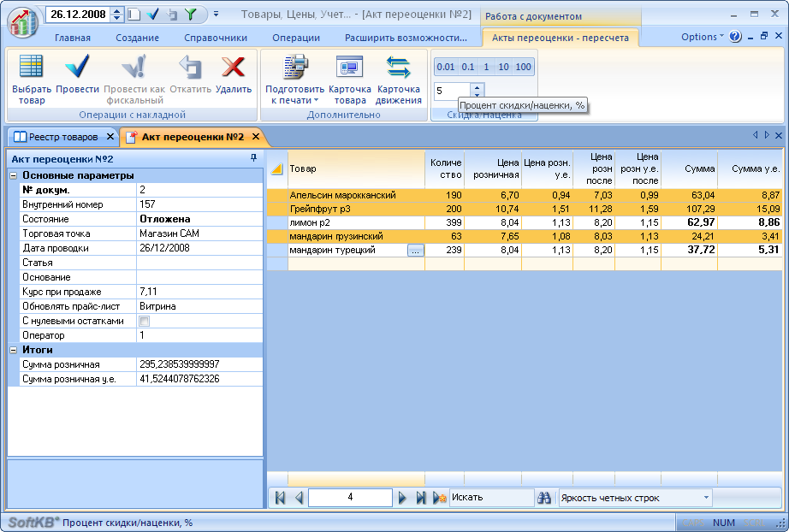Click the binoculars search icon

[x=544, y=498]
